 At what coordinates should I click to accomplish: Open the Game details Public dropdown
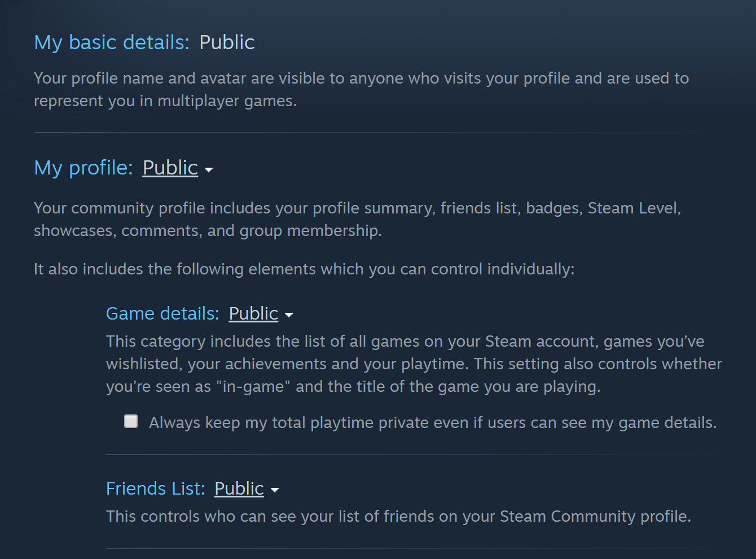[x=253, y=313]
